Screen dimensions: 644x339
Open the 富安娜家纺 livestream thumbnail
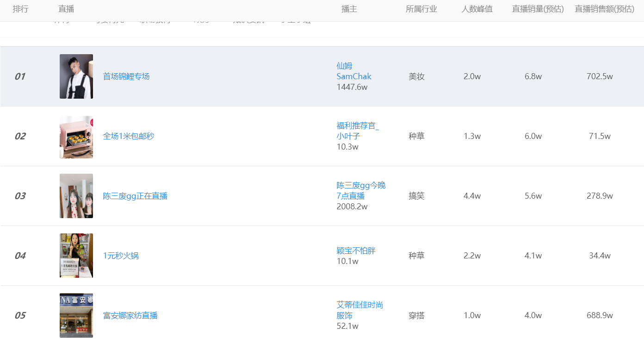point(76,315)
